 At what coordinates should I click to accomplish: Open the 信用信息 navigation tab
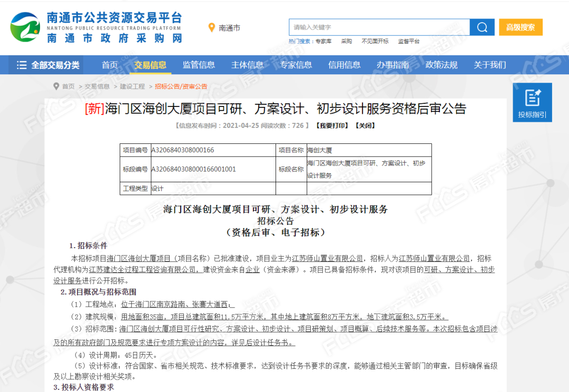[x=345, y=65]
